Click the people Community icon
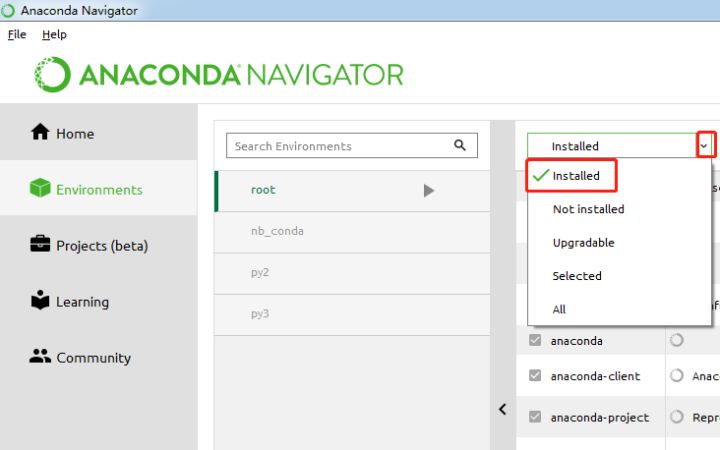 click(40, 356)
